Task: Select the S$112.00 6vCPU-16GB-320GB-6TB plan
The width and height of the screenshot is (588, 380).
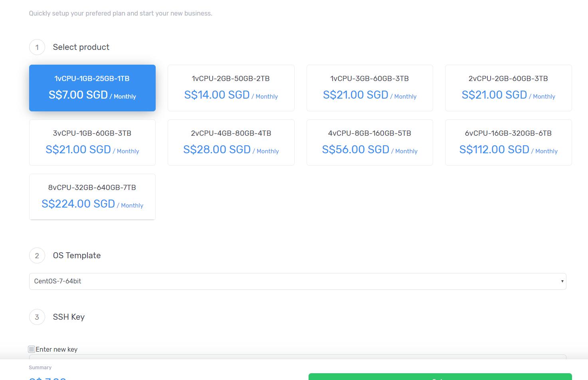Action: coord(508,142)
